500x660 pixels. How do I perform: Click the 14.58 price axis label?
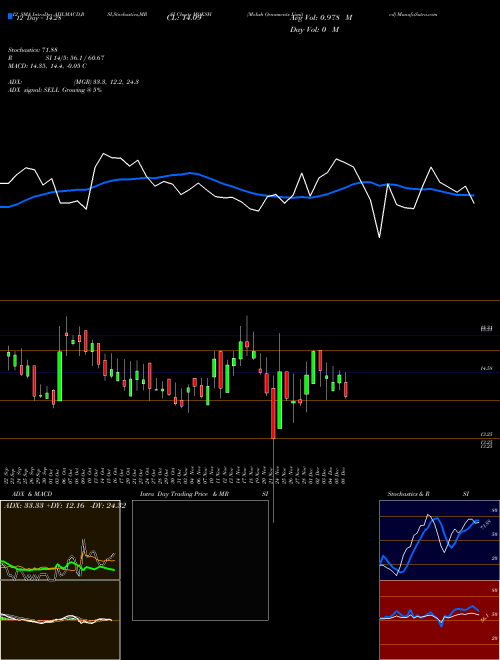[x=487, y=368]
